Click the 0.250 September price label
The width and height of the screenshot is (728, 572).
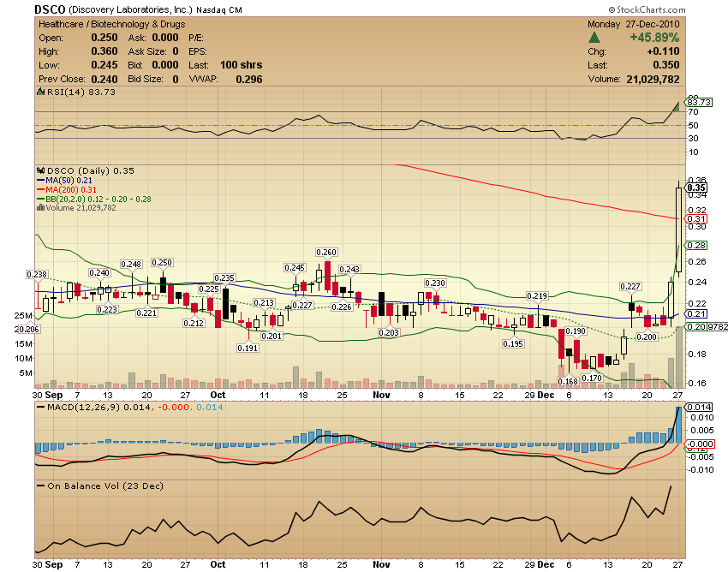click(x=162, y=262)
